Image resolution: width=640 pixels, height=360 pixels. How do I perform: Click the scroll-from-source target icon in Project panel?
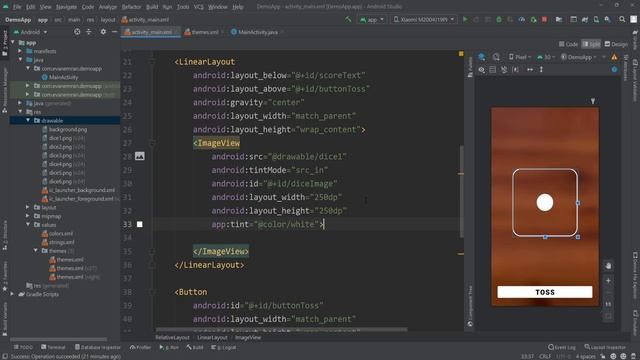coord(77,32)
